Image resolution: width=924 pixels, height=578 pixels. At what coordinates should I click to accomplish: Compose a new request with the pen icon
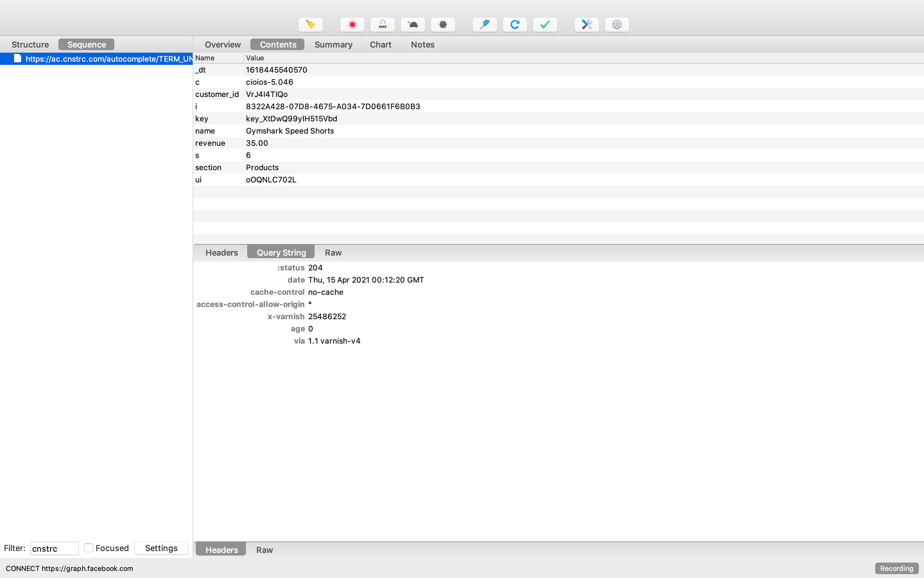[x=484, y=24]
